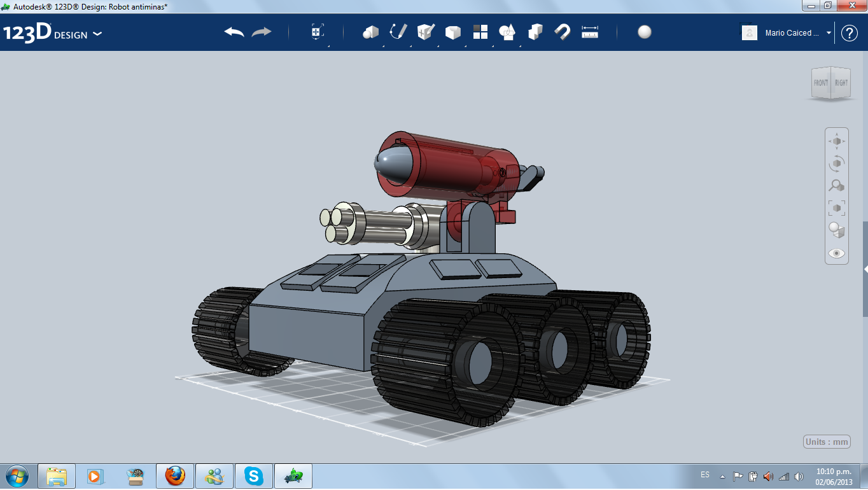Switch to Firefox from the taskbar
868x490 pixels.
coord(175,476)
